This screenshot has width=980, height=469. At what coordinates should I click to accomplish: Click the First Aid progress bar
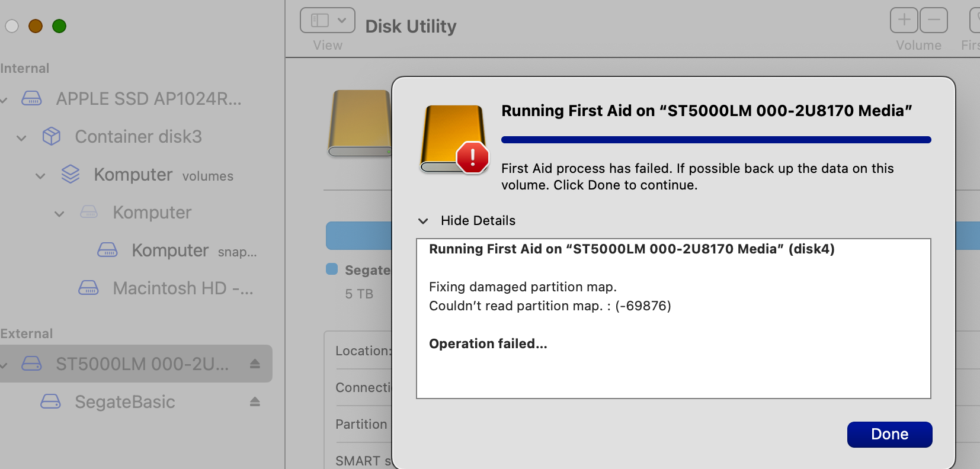pos(716,139)
